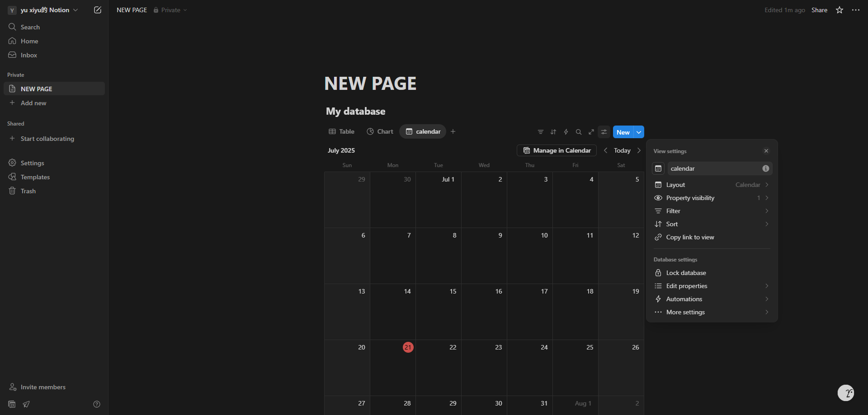Viewport: 868px width, 415px height.
Task: Go to the next month arrow
Action: (639, 150)
